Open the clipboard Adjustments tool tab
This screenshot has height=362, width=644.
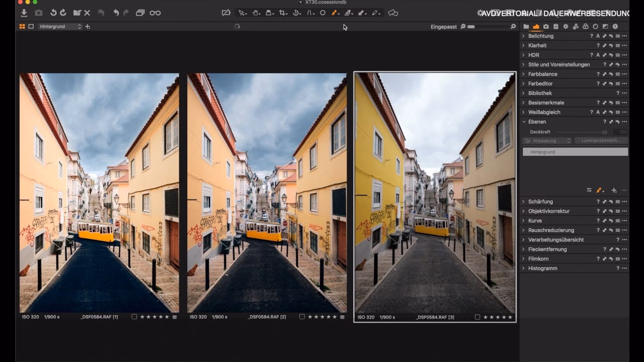[x=556, y=27]
